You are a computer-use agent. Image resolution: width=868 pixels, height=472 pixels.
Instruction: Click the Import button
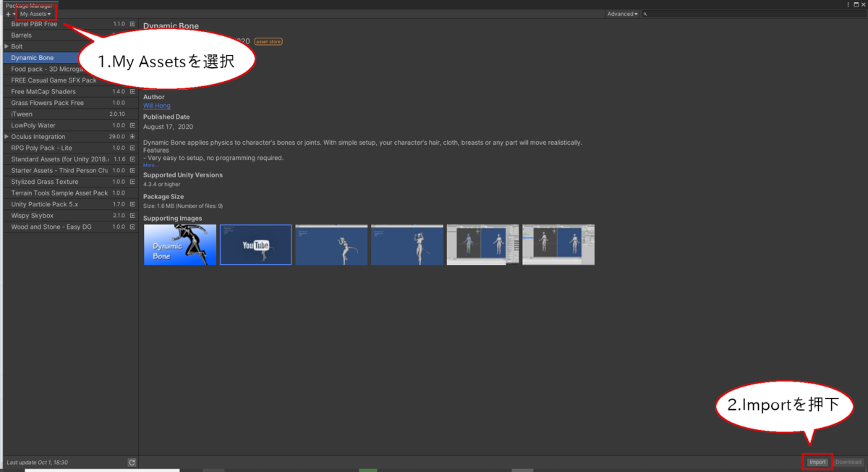(x=817, y=462)
